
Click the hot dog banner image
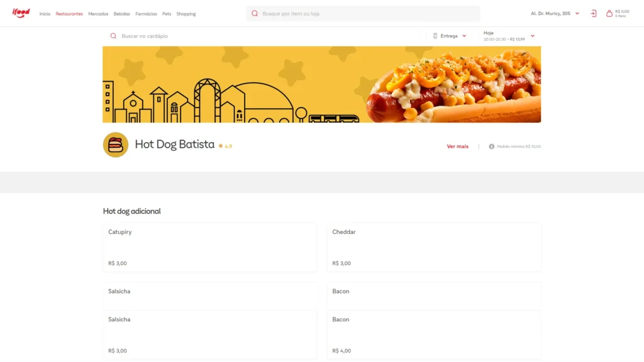[x=321, y=85]
